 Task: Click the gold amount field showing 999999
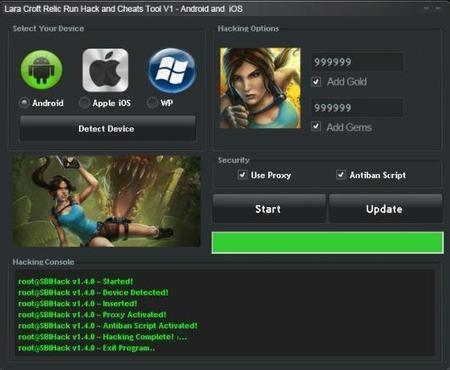click(x=357, y=62)
